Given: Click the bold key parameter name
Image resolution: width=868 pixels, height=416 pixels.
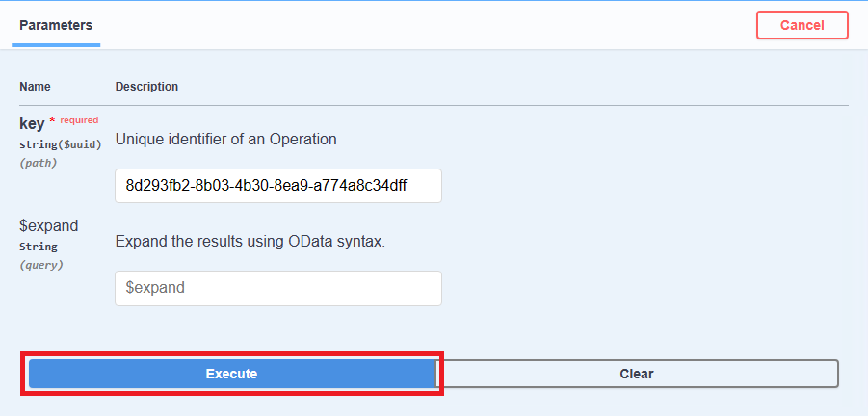Looking at the screenshot, I should (x=32, y=123).
